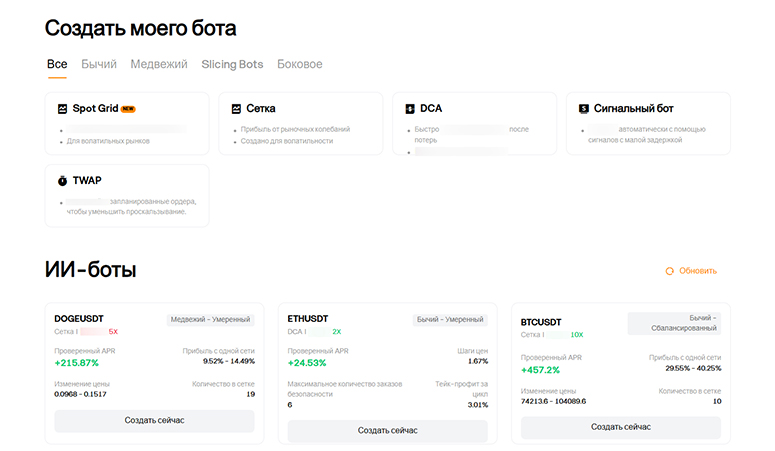The width and height of the screenshot is (775, 451).
Task: Switch to the Бычий tab
Action: 99,64
